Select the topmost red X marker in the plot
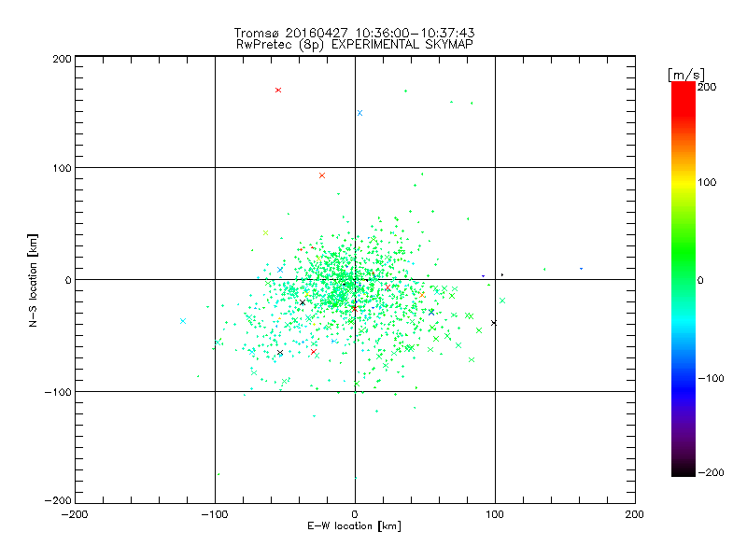Viewport: 747px width, 560px height. pyautogui.click(x=278, y=90)
